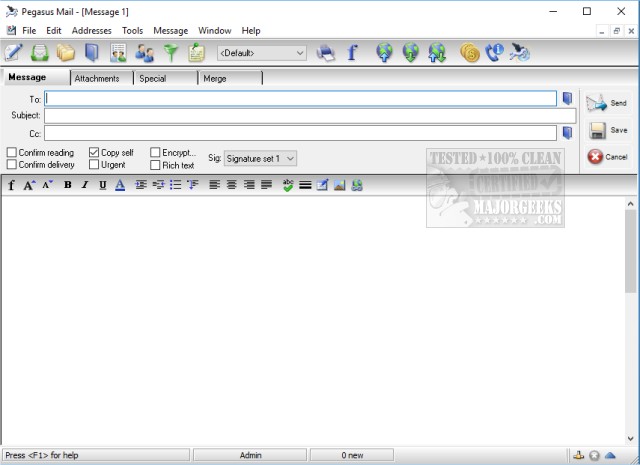Open the Tools menu

[132, 31]
